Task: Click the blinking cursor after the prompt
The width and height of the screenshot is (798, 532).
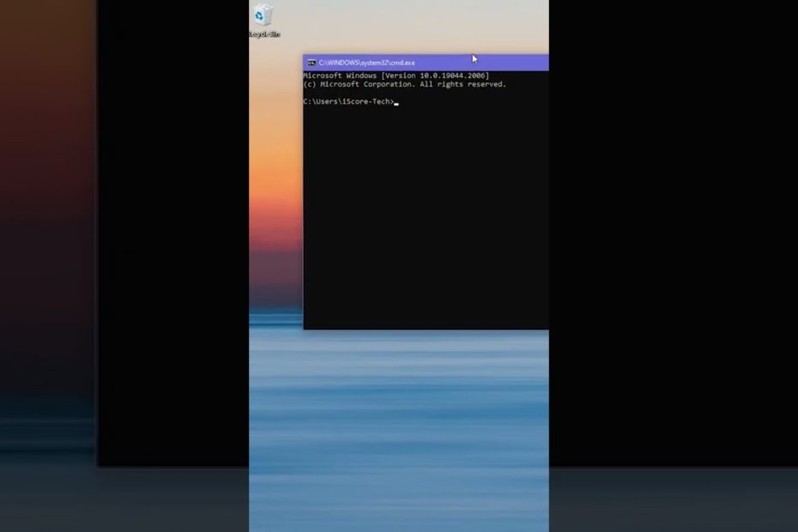Action: (396, 103)
